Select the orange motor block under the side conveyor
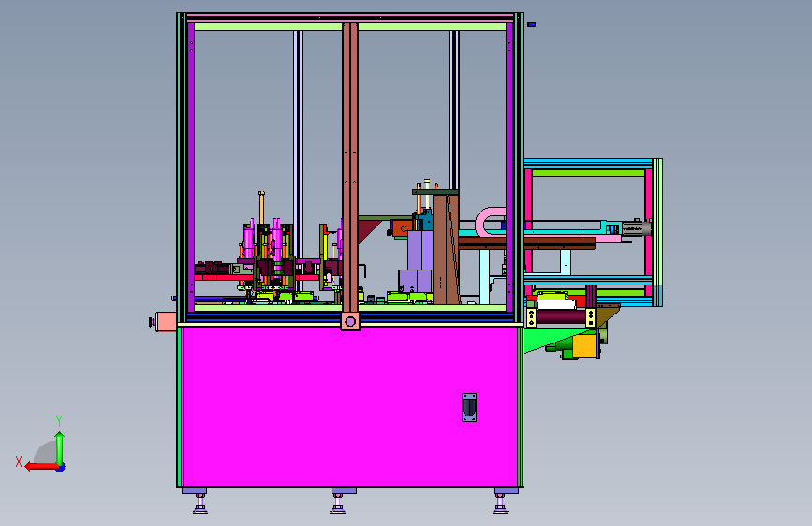This screenshot has width=812, height=526. point(583,346)
